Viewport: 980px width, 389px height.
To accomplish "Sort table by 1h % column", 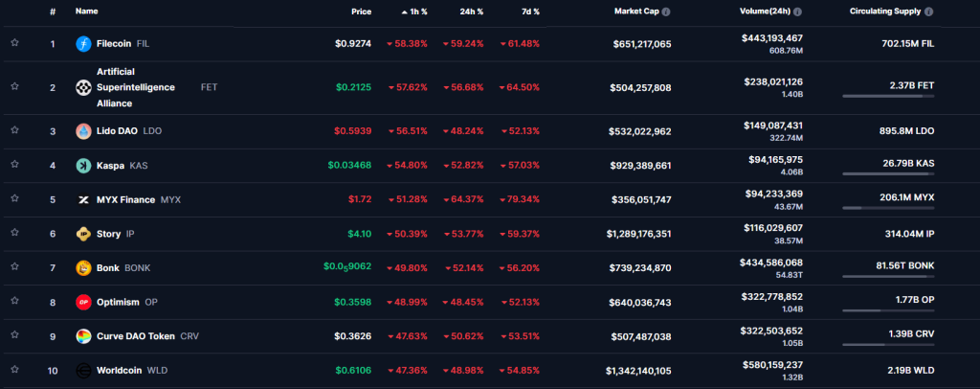I will click(x=414, y=11).
